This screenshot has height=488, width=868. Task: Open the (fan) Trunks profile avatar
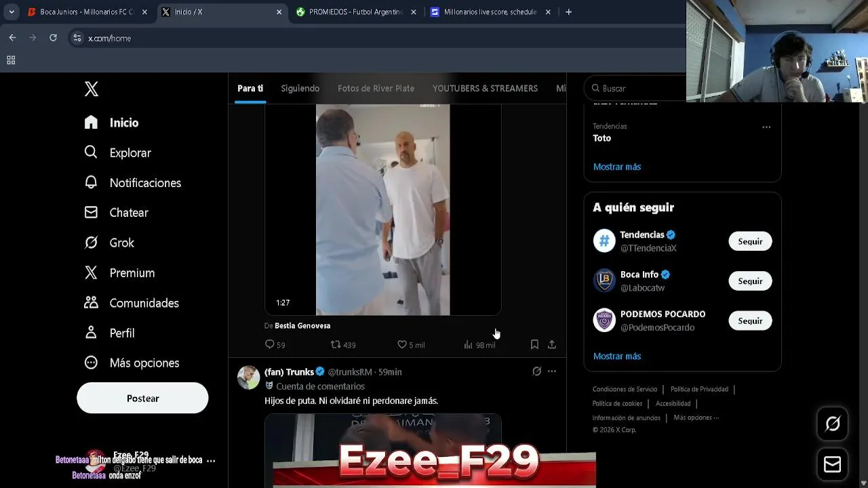pos(248,378)
